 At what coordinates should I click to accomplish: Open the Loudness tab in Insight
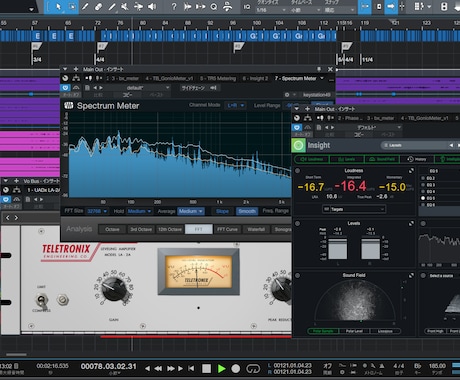[312, 159]
